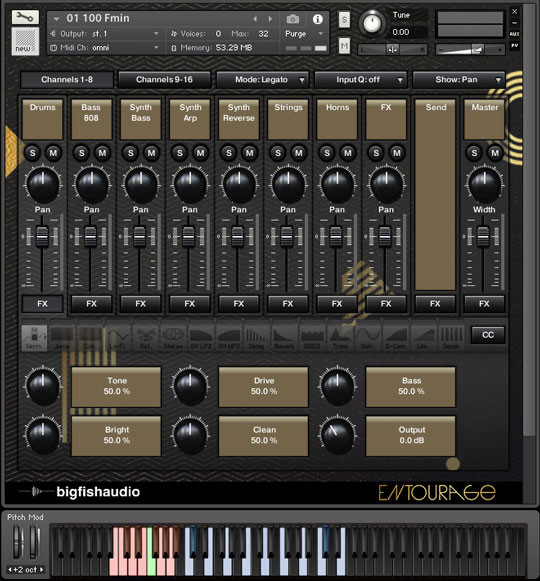This screenshot has width=540, height=581.
Task: Select the Lo-Fi effect icon
Action: 117,337
